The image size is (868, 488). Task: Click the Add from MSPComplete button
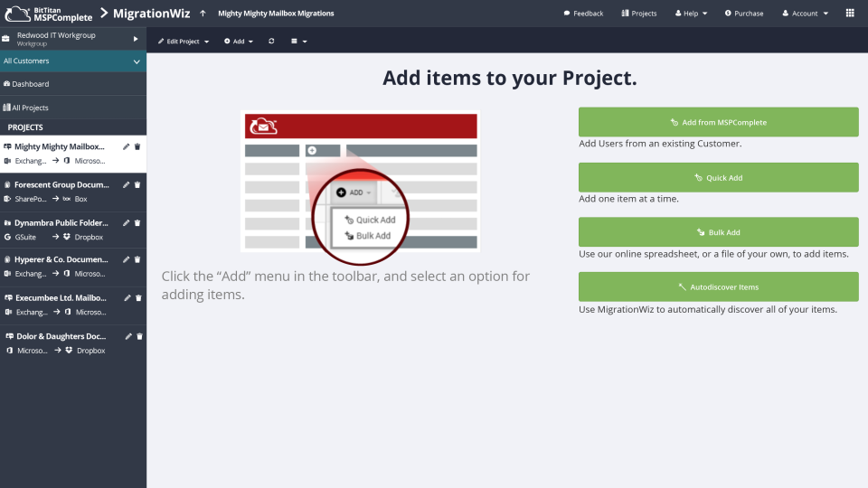[x=718, y=122]
